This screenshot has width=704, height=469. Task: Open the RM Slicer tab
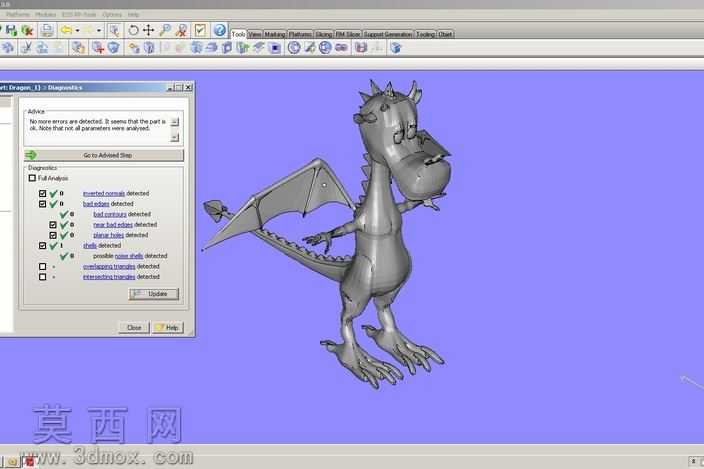348,34
